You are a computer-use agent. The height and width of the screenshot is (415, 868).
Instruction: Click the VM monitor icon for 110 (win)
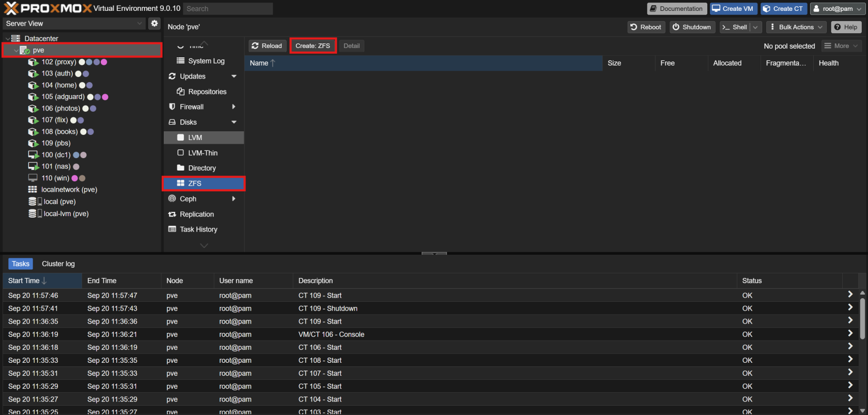(x=33, y=178)
